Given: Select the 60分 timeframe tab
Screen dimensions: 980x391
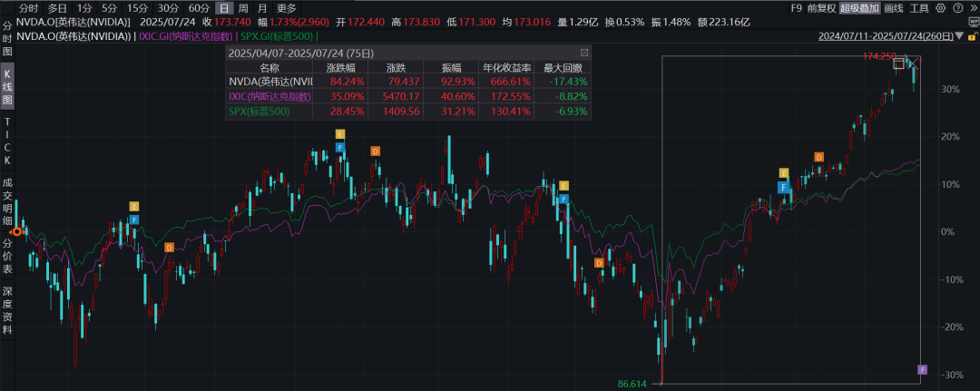Looking at the screenshot, I should coord(199,8).
